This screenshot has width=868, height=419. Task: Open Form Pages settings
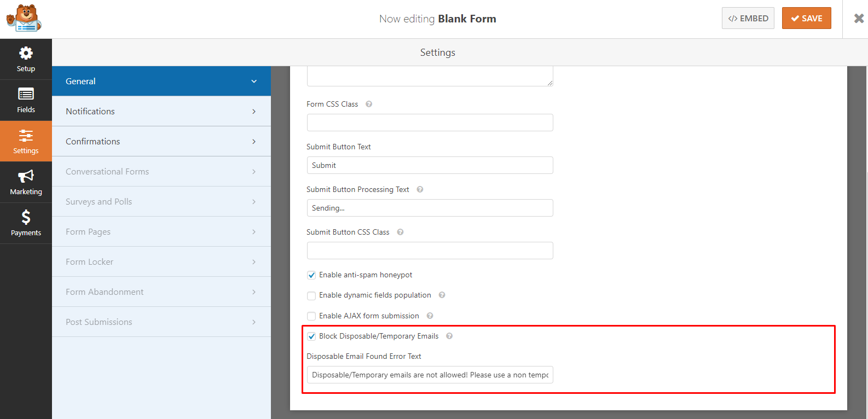[x=161, y=231]
